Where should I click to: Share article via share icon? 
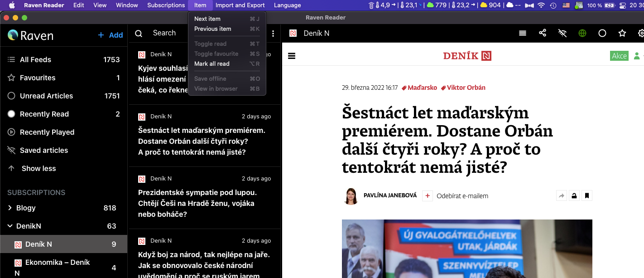coord(543,33)
